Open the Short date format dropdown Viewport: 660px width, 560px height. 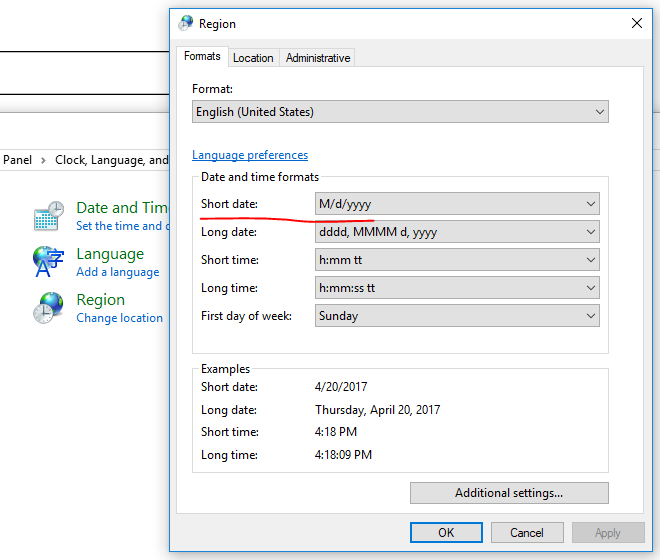pyautogui.click(x=457, y=204)
